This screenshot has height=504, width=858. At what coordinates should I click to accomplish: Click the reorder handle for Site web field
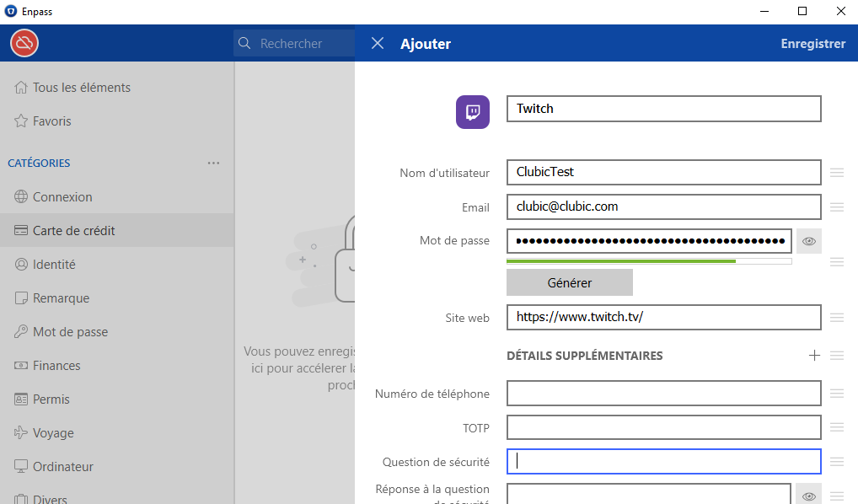[837, 318]
